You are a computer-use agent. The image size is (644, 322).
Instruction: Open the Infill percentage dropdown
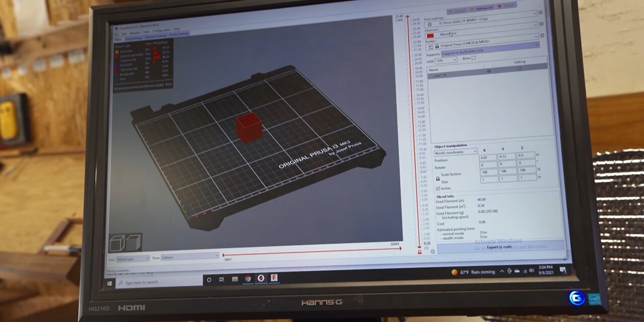pos(446,60)
